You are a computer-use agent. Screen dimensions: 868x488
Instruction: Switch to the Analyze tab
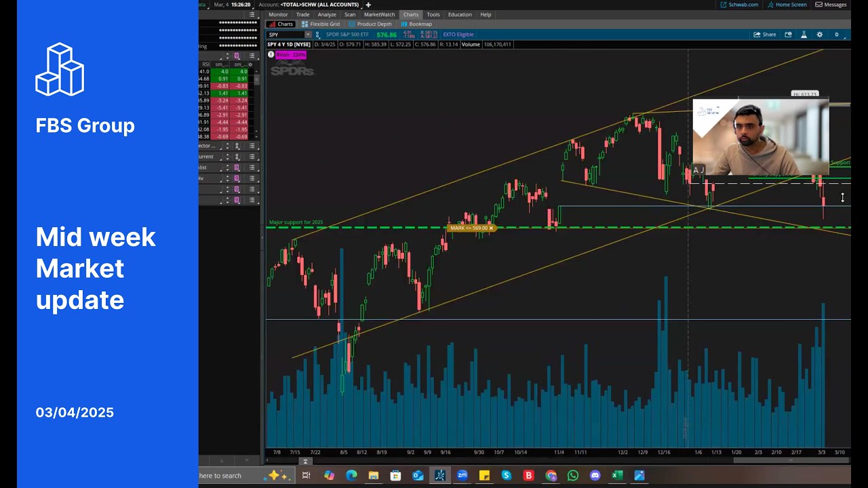[327, 14]
